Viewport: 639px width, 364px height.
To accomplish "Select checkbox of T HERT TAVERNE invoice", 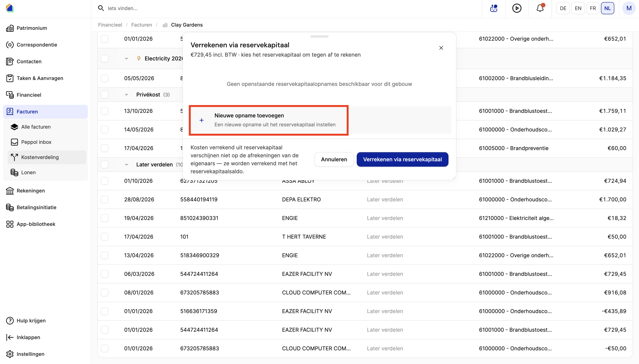I will (x=105, y=237).
